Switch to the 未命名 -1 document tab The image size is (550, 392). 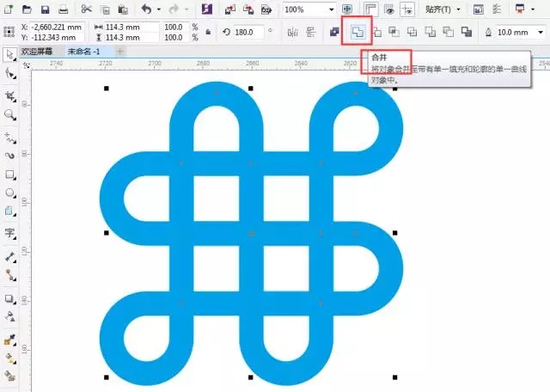coord(83,52)
